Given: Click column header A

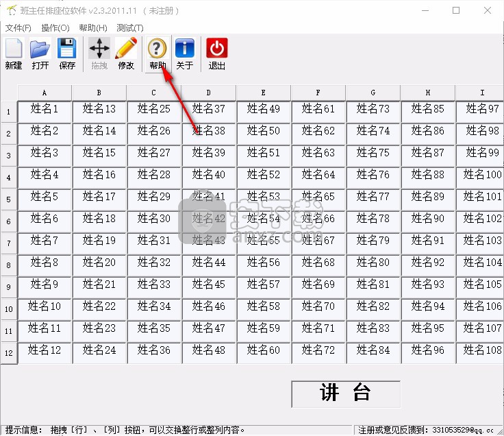Looking at the screenshot, I should 45,93.
